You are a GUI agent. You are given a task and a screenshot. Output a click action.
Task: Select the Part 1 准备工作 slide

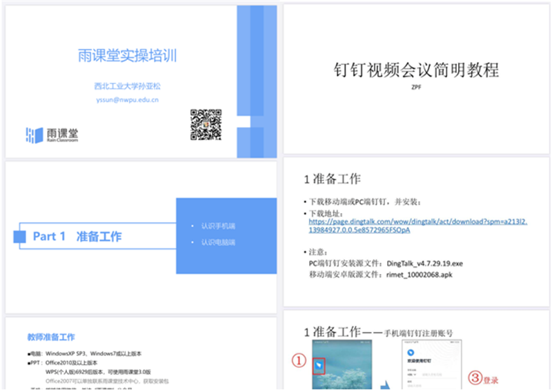[141, 237]
